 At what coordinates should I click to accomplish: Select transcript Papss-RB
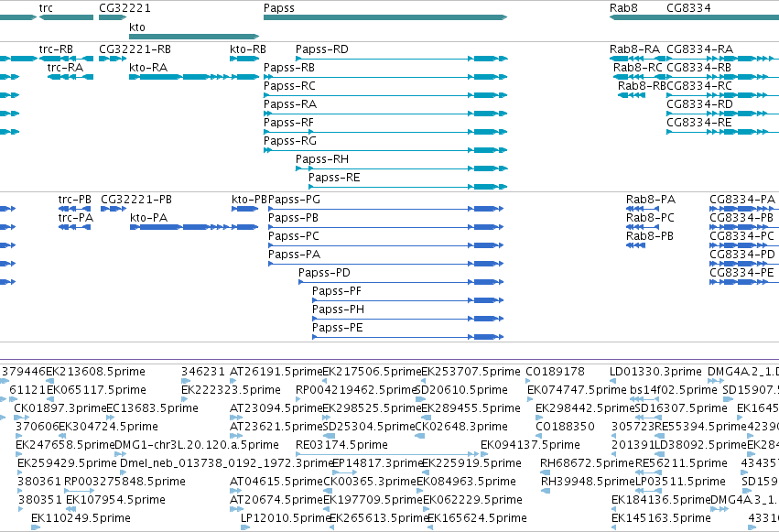pos(385,77)
